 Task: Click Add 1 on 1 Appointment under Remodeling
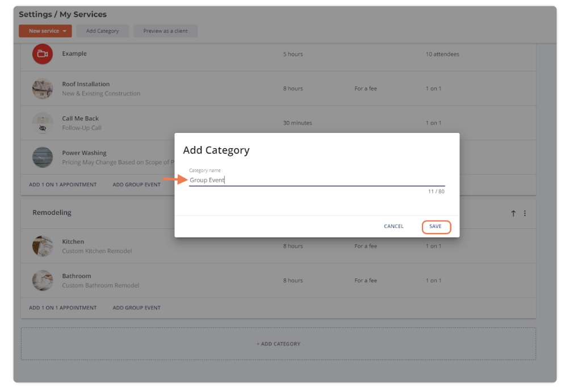[62, 308]
